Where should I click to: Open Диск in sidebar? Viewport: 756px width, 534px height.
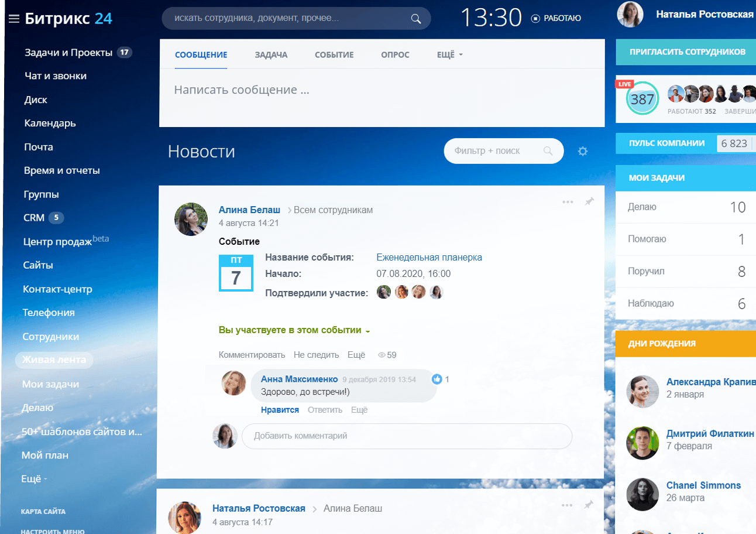coord(36,100)
